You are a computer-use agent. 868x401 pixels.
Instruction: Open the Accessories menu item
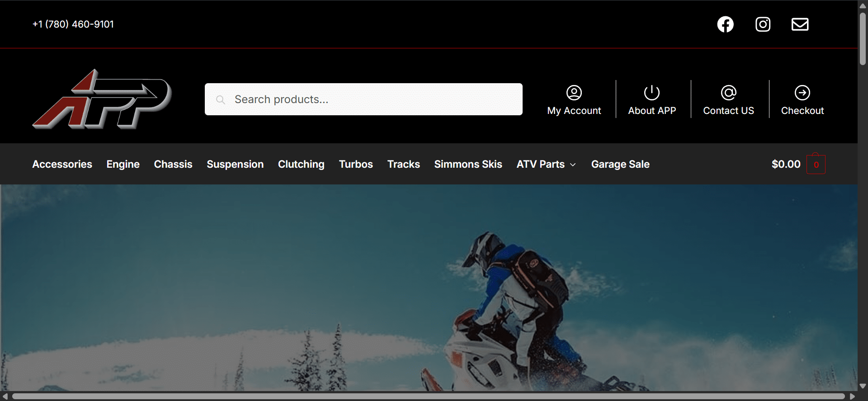(x=62, y=164)
